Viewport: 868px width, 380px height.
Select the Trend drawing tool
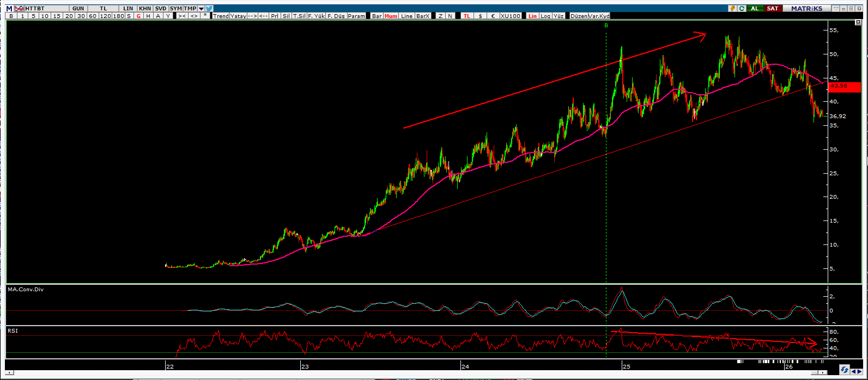point(221,16)
